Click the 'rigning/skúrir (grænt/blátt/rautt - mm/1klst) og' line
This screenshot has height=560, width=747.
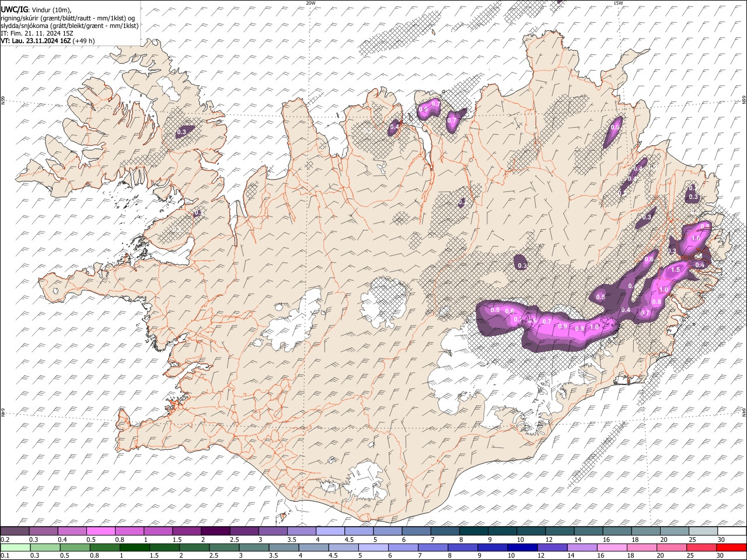[x=68, y=18]
